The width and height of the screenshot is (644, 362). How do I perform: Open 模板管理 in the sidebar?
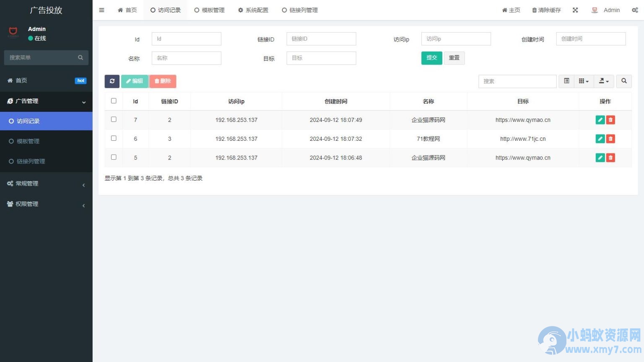tap(46, 141)
